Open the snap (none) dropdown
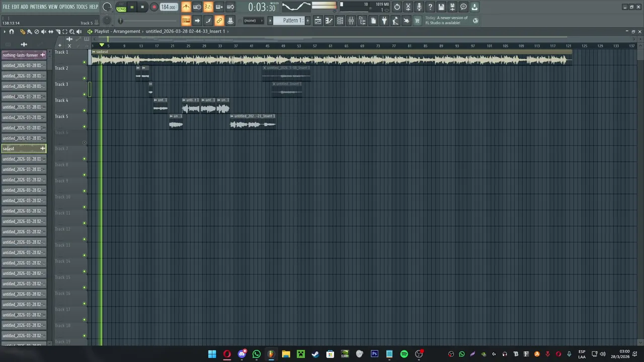Viewport: 644px width, 362px height. coord(254,21)
